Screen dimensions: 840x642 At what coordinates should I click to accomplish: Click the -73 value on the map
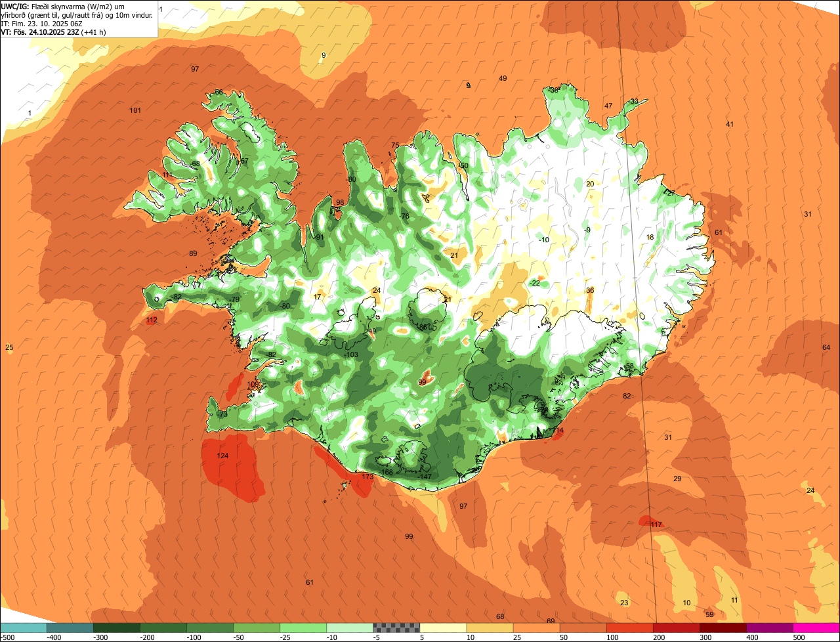pos(222,414)
